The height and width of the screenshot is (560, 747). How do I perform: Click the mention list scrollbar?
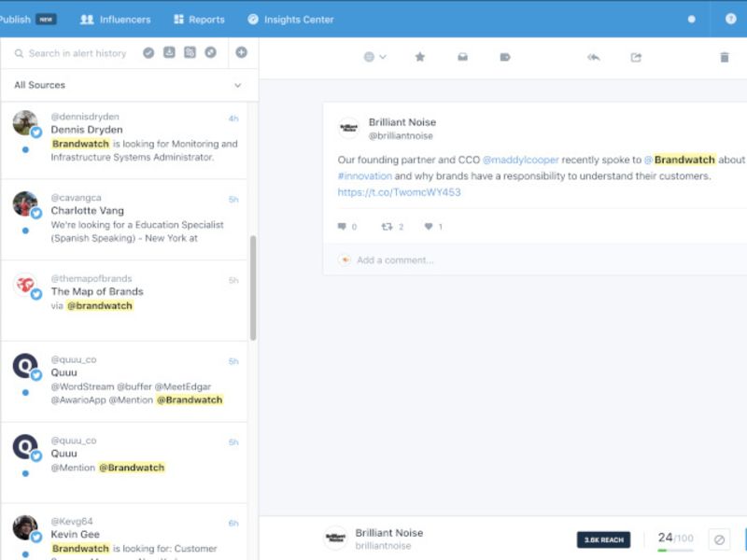coord(253,287)
